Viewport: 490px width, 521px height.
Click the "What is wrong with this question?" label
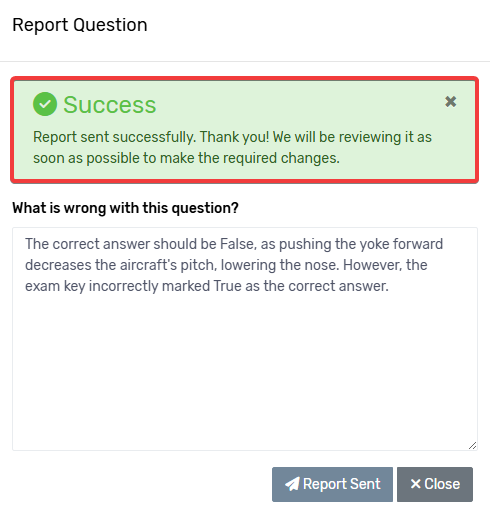point(125,208)
